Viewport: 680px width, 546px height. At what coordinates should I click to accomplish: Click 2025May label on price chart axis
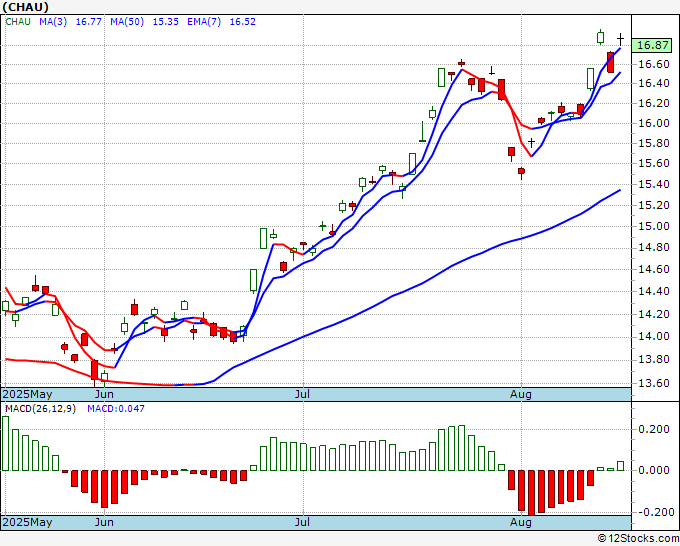[27, 394]
